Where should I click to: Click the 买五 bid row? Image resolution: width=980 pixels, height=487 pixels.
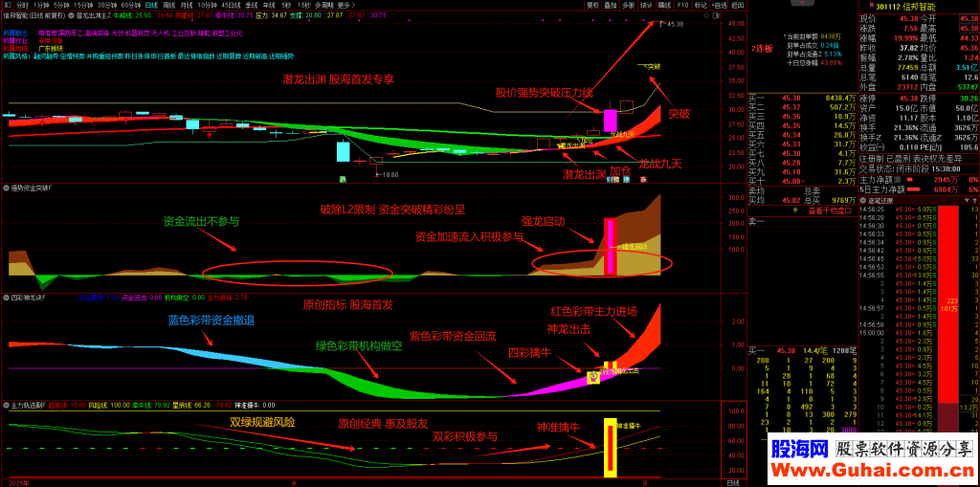802,134
